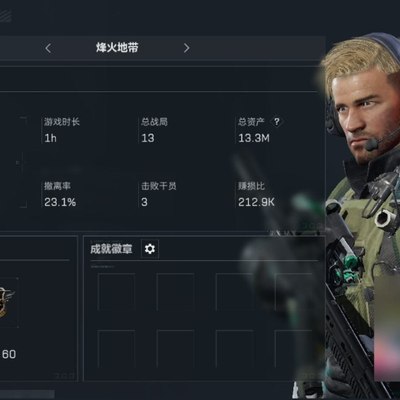
Task: View the 击败干员 3 stat
Action: (159, 194)
